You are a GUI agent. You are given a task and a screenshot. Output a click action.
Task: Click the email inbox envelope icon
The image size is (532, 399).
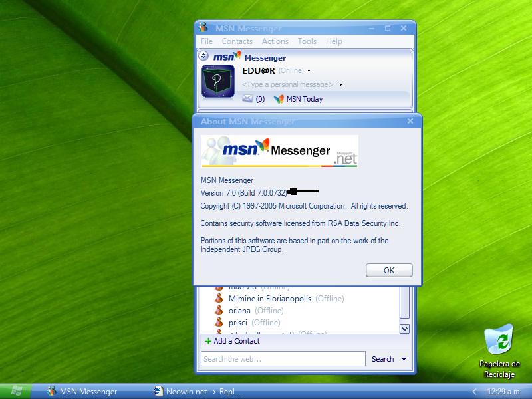(x=247, y=98)
